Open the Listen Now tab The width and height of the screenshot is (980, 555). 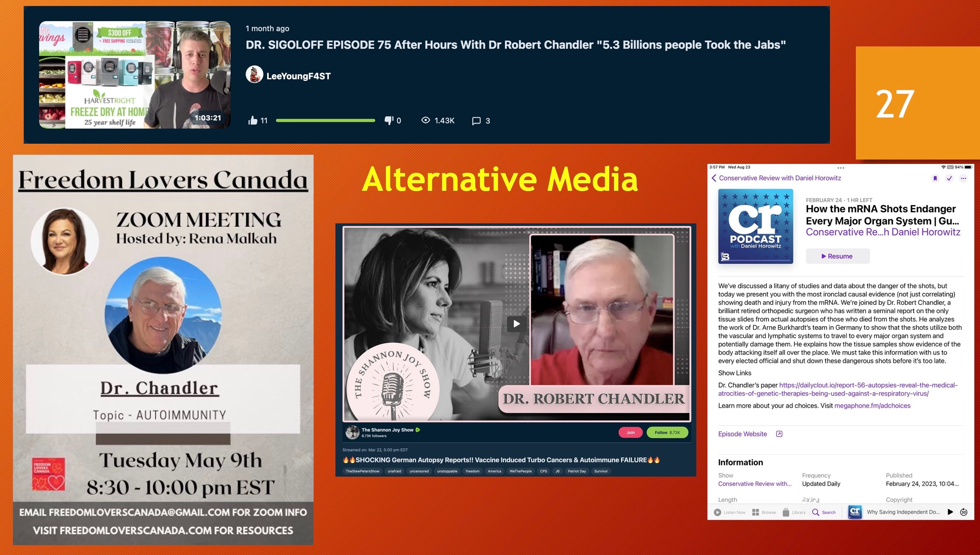coord(729,512)
